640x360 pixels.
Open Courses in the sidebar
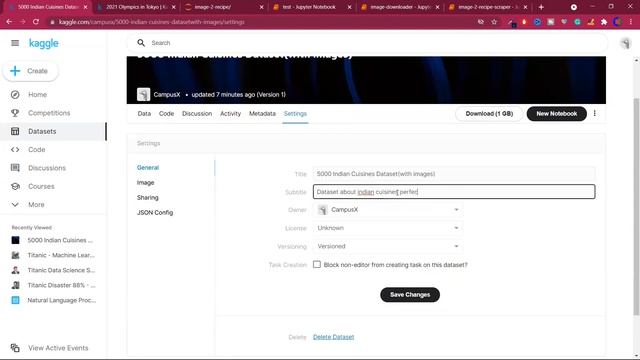pyautogui.click(x=41, y=187)
